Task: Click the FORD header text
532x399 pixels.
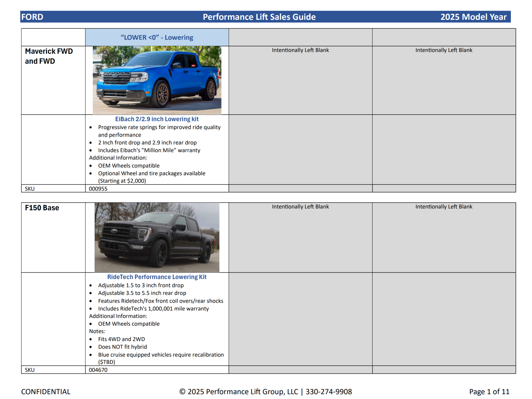Action: coord(32,17)
